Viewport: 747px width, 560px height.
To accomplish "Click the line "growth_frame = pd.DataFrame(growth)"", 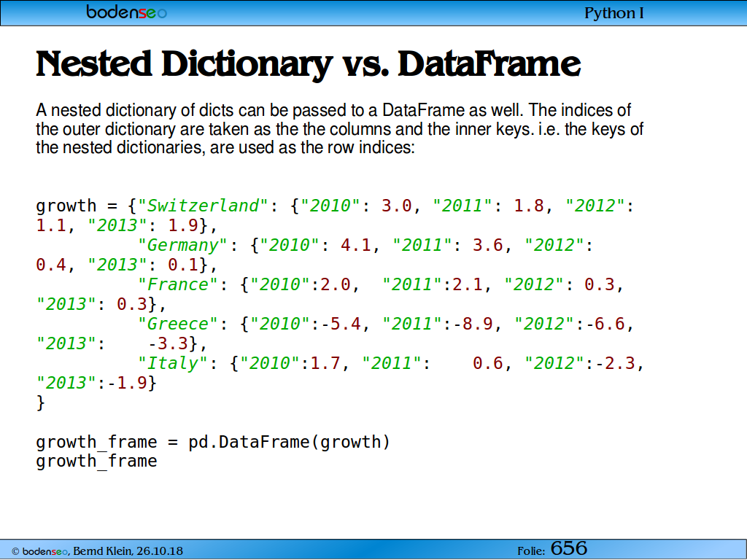I will pos(213,443).
